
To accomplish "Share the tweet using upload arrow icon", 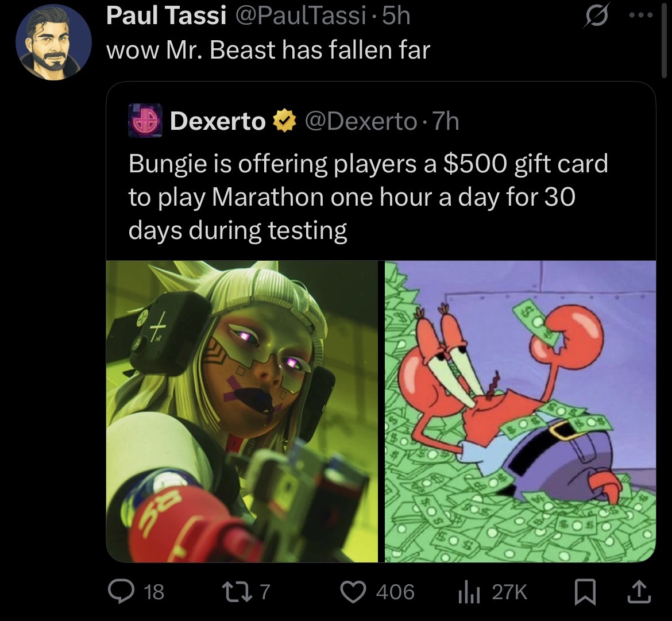I will tap(639, 592).
